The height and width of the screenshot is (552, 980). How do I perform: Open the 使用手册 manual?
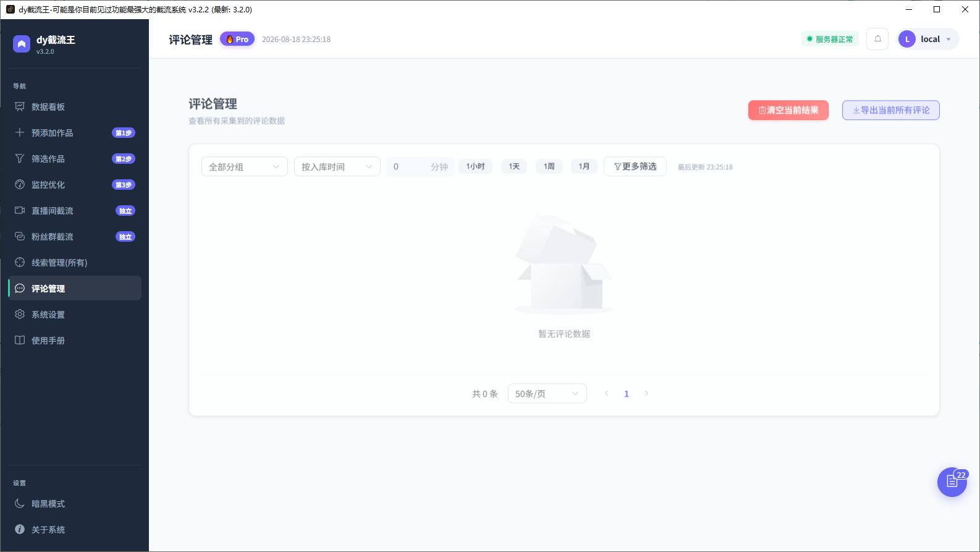(75, 341)
